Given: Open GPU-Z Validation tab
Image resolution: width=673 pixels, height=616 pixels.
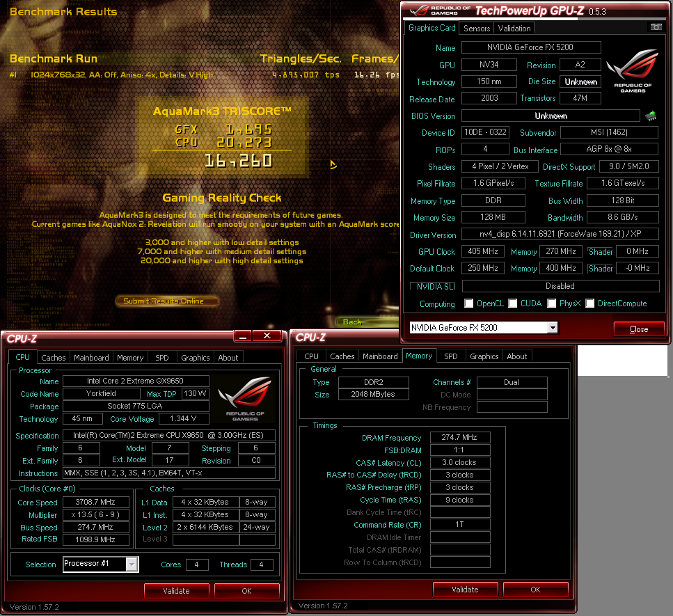Looking at the screenshot, I should tap(514, 29).
